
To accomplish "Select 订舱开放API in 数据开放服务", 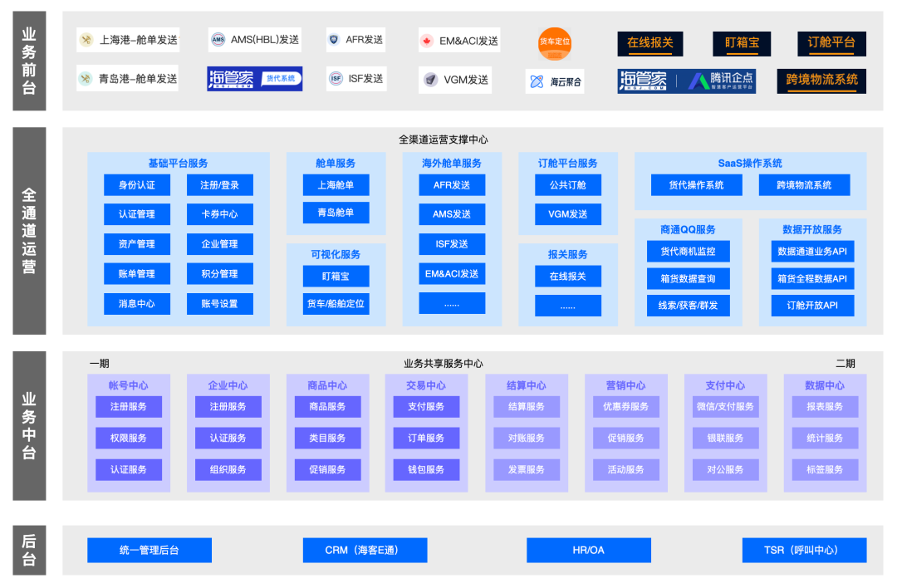I will click(x=812, y=306).
